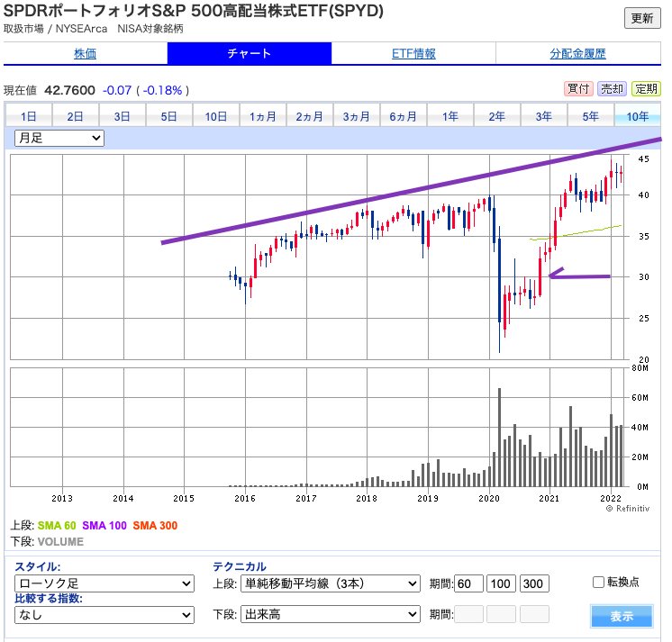Select the 2ヵ月 chart period

click(310, 115)
